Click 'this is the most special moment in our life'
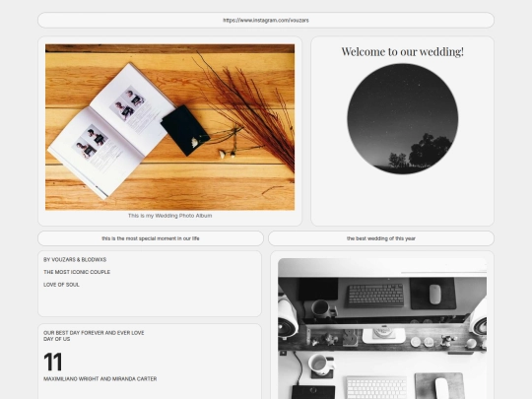 click(x=151, y=238)
